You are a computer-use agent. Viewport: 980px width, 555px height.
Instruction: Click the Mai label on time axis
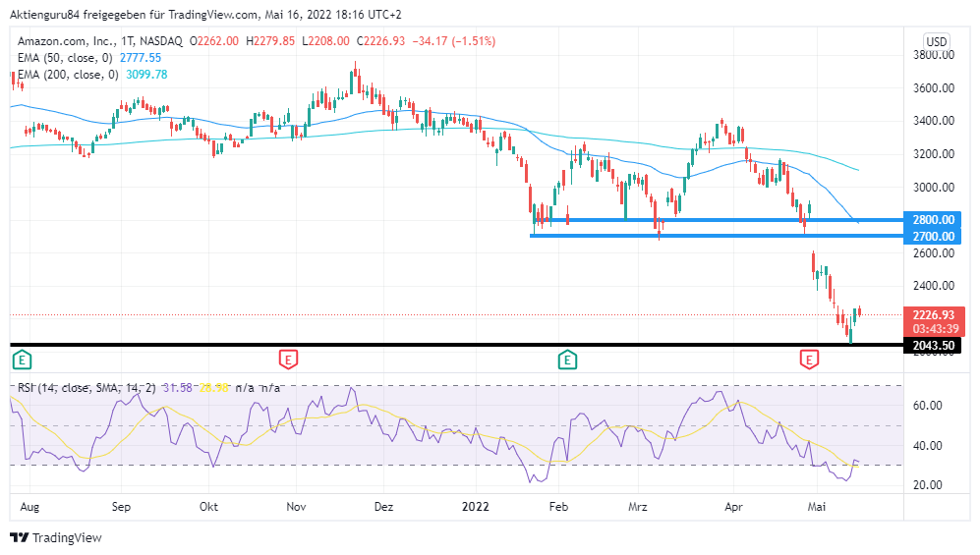(816, 507)
